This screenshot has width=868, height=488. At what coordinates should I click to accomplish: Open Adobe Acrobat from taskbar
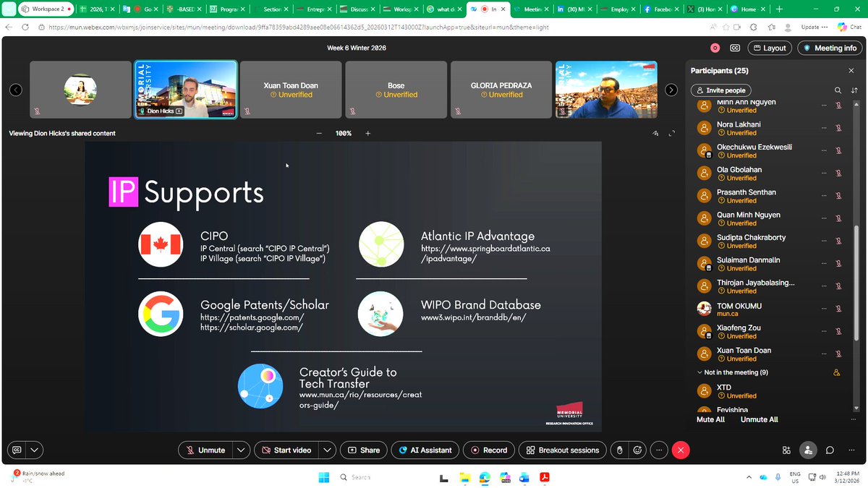click(x=544, y=477)
